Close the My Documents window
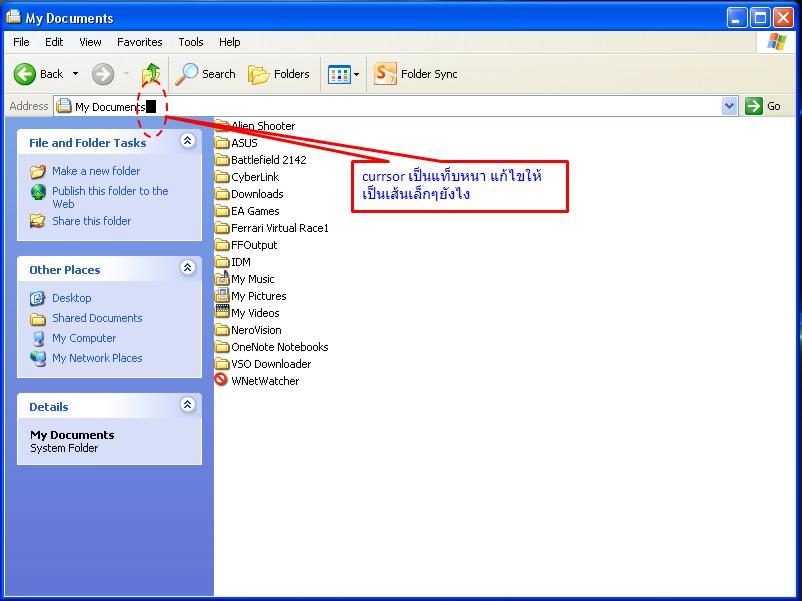Image resolution: width=802 pixels, height=601 pixels. pos(784,18)
